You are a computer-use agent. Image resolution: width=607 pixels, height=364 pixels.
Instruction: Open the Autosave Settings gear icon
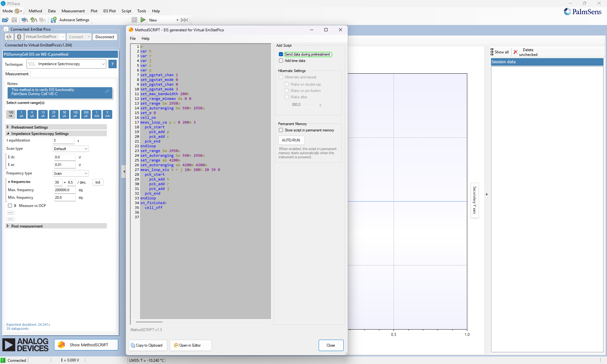53,20
